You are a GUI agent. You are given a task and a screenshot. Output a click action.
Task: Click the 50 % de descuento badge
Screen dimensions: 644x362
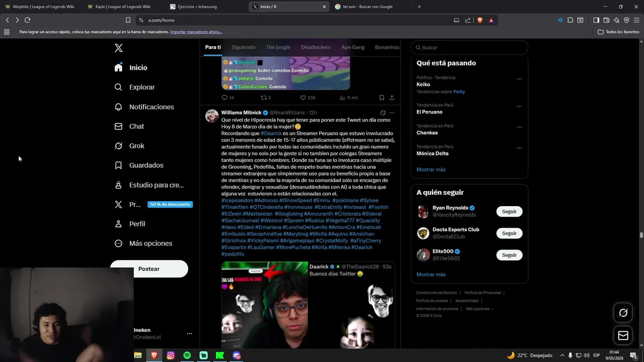(170, 204)
